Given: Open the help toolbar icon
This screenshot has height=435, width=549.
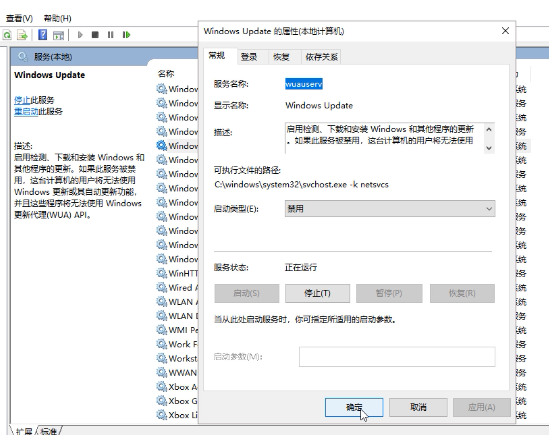Looking at the screenshot, I should (42, 35).
